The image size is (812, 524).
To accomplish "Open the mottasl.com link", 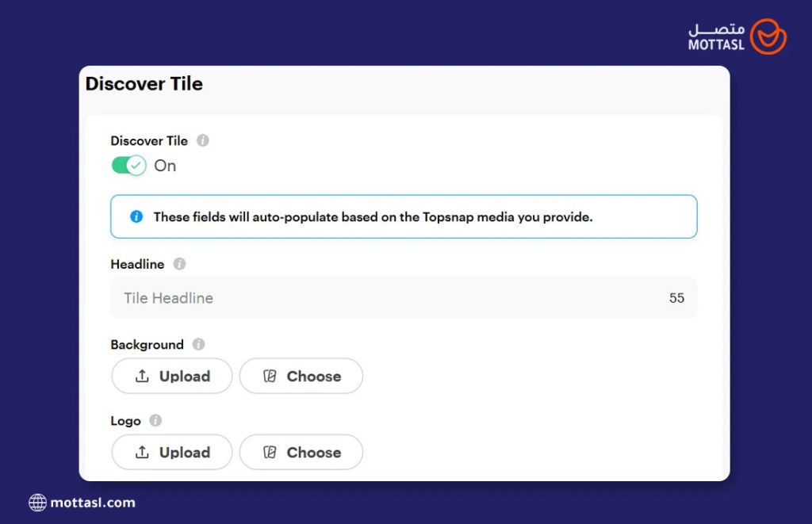I will pyautogui.click(x=92, y=502).
